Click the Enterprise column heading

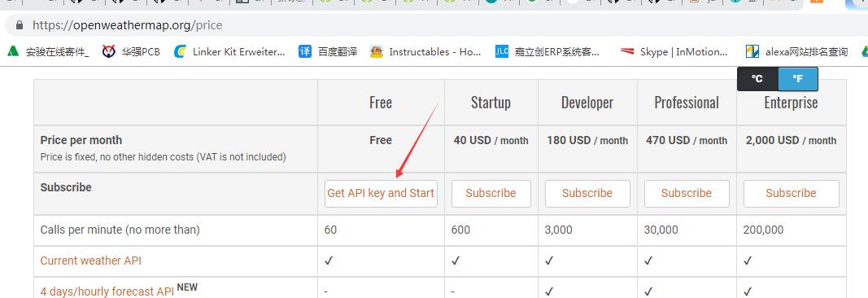(x=791, y=103)
